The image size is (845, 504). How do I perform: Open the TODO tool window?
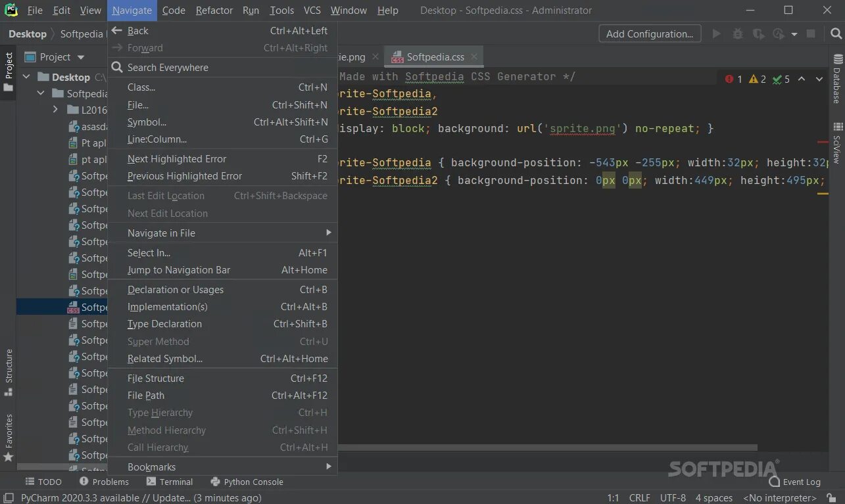point(43,482)
